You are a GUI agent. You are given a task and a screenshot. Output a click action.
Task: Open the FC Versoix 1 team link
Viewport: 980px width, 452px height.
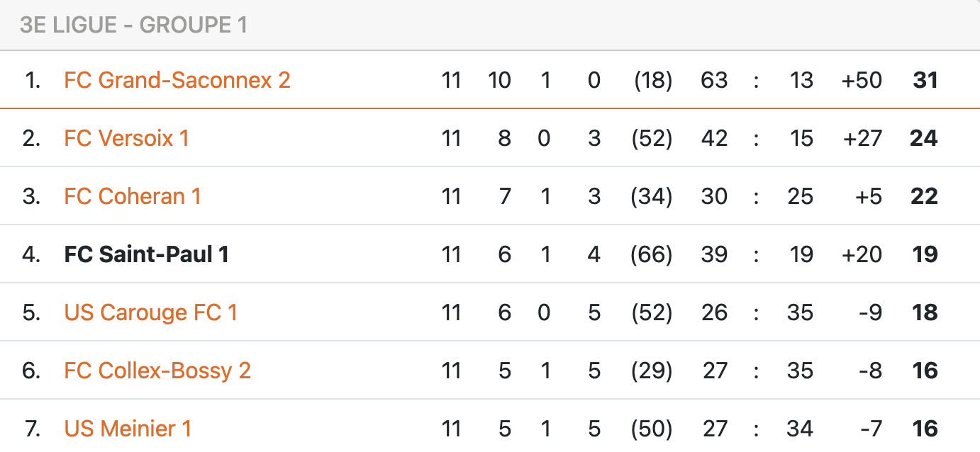pyautogui.click(x=126, y=138)
